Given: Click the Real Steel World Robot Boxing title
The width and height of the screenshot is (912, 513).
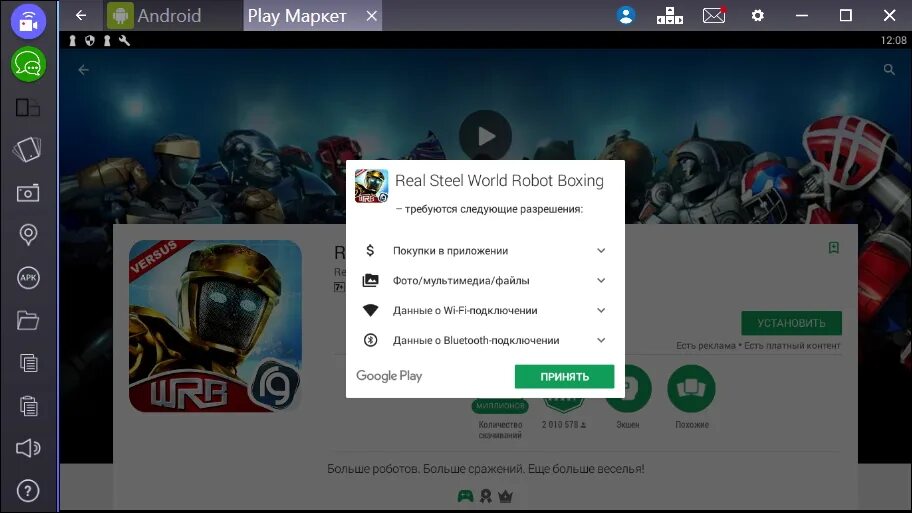Looking at the screenshot, I should coord(499,181).
